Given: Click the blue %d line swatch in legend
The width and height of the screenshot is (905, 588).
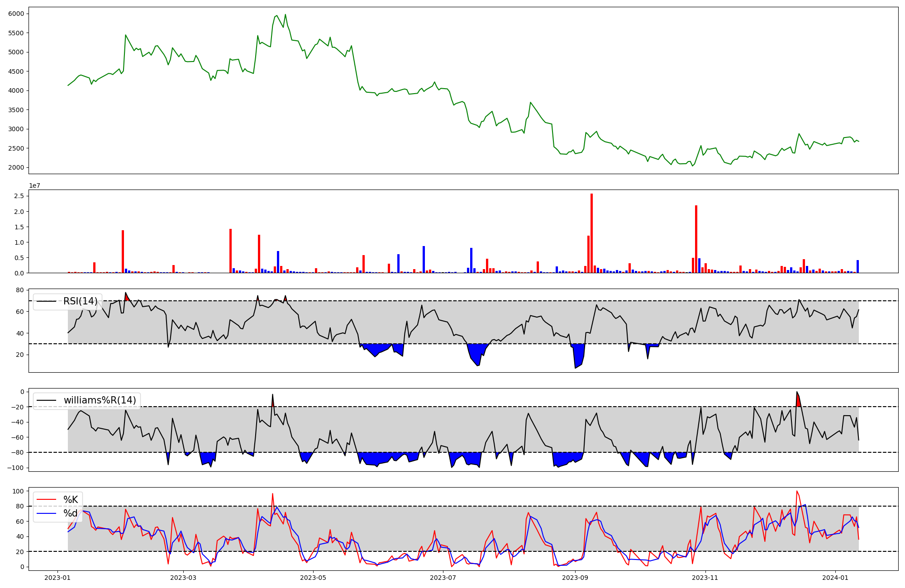Looking at the screenshot, I should coord(46,513).
